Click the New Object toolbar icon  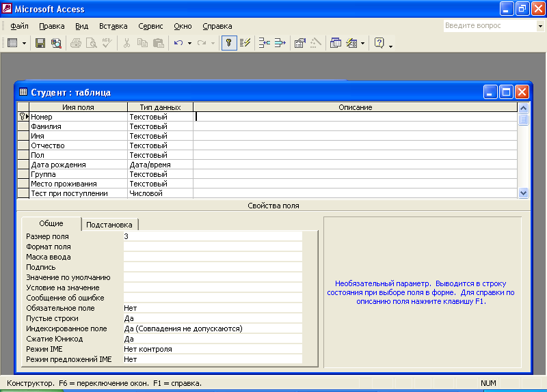(x=351, y=43)
